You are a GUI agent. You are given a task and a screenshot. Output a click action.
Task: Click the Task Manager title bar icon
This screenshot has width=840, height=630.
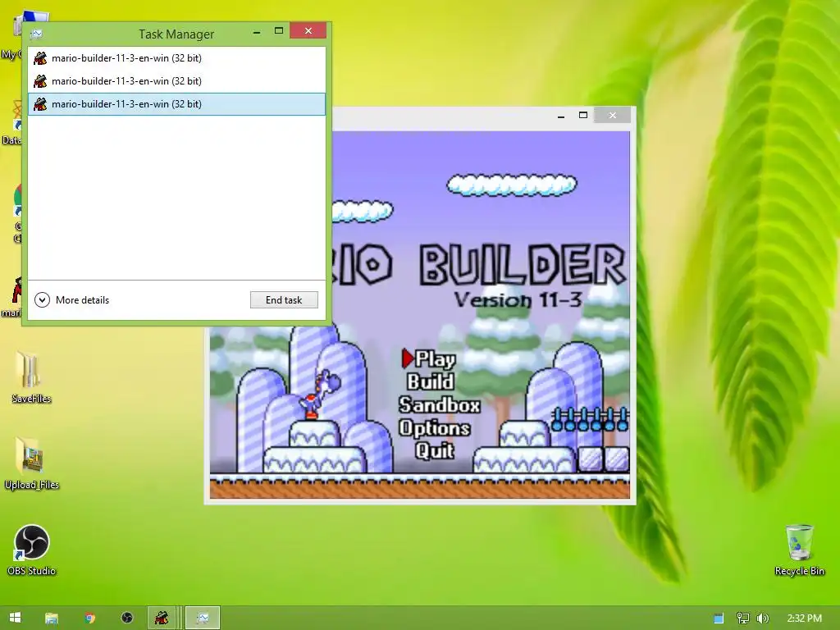point(36,34)
